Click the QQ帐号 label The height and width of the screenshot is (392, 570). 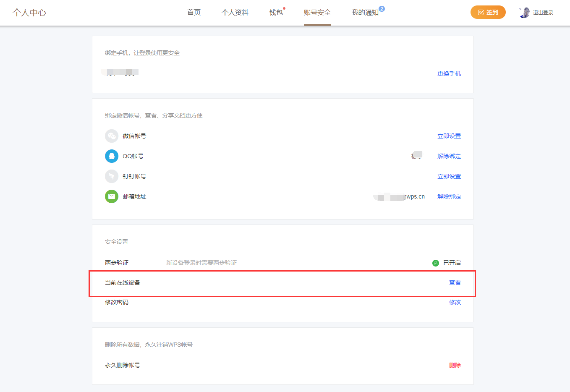coord(133,156)
